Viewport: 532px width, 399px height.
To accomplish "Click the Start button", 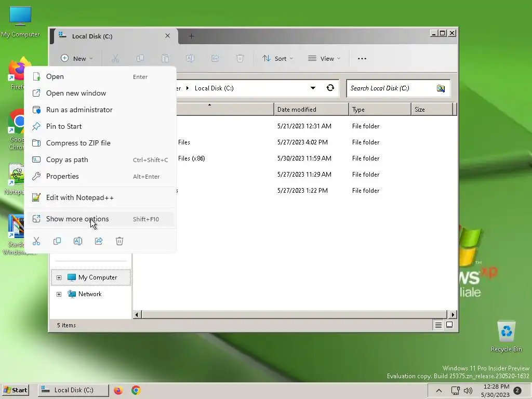I will point(15,390).
